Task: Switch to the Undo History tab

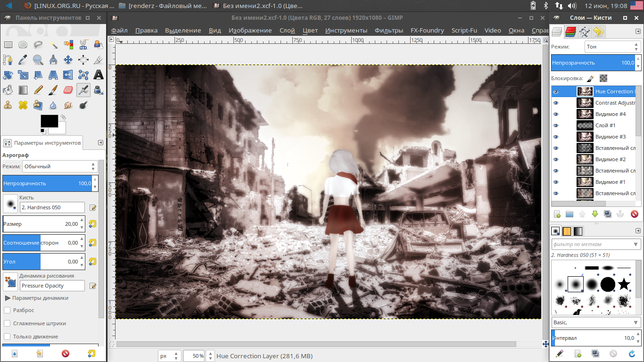Action: pos(598,32)
